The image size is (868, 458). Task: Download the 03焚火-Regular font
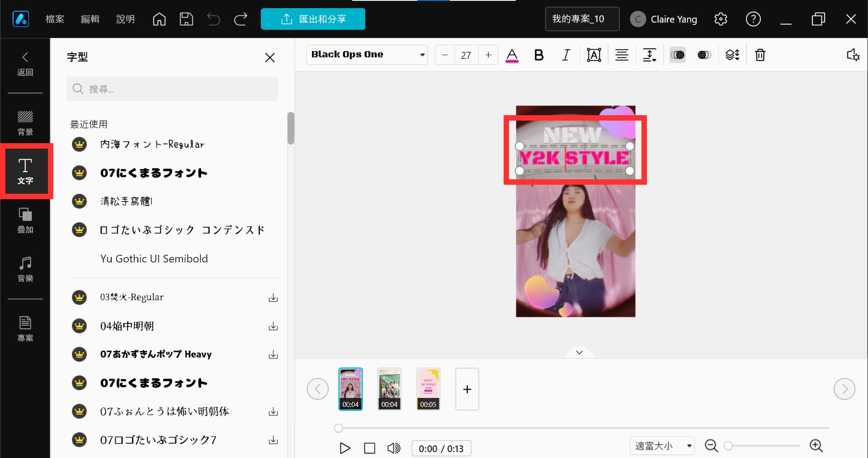click(273, 298)
